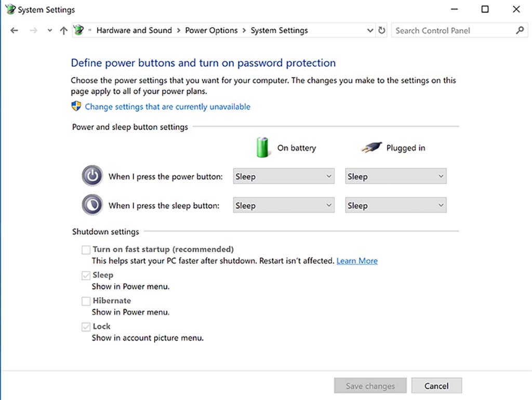532x400 pixels.
Task: Open power button Plugged in dropdown
Action: click(395, 176)
